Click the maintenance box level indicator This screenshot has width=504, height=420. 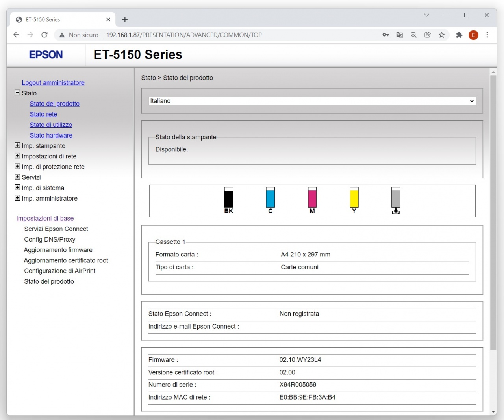click(396, 198)
